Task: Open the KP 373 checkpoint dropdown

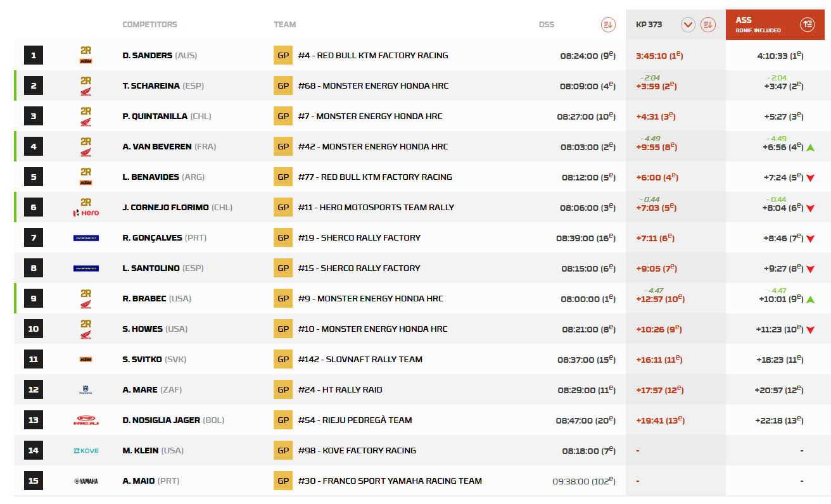Action: tap(688, 25)
